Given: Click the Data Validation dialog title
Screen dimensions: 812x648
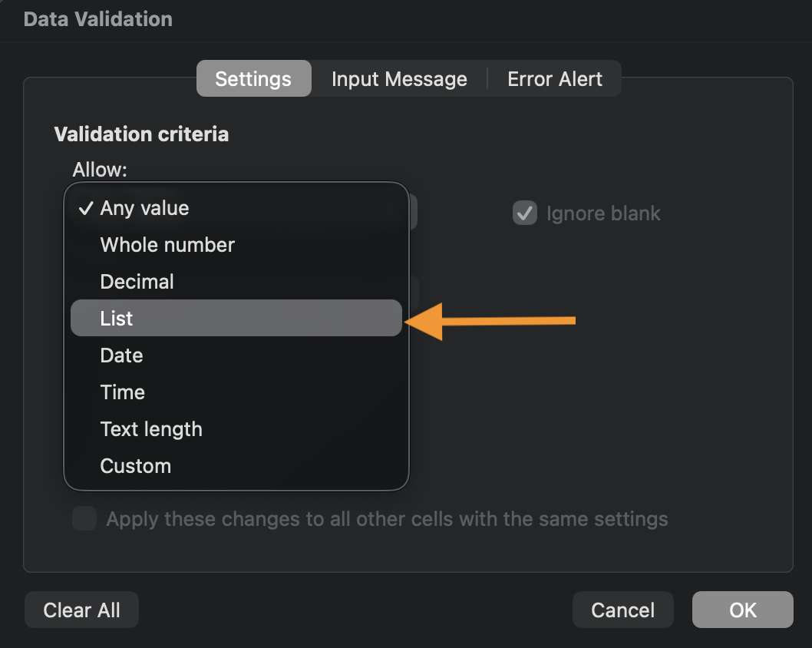Looking at the screenshot, I should 98,19.
